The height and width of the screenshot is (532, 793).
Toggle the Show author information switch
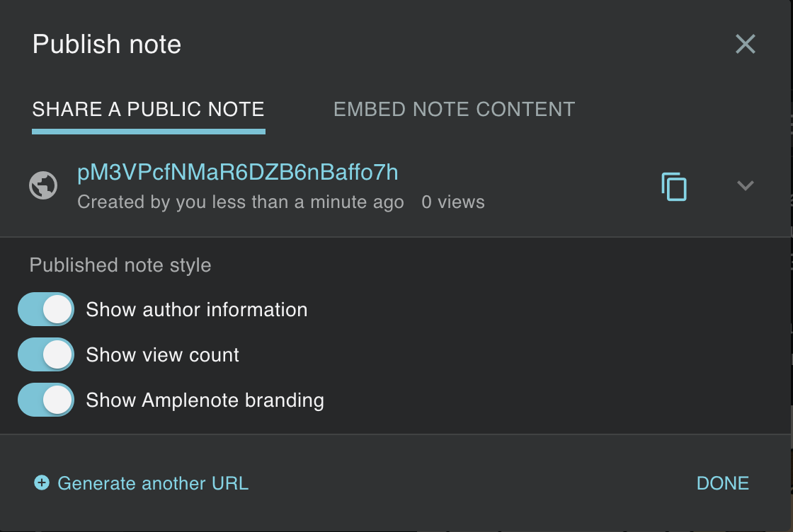pyautogui.click(x=46, y=310)
